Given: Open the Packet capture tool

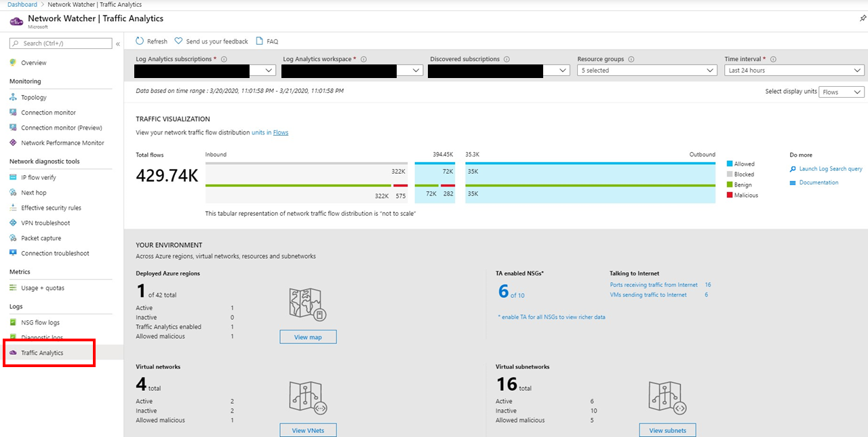Looking at the screenshot, I should tap(43, 237).
